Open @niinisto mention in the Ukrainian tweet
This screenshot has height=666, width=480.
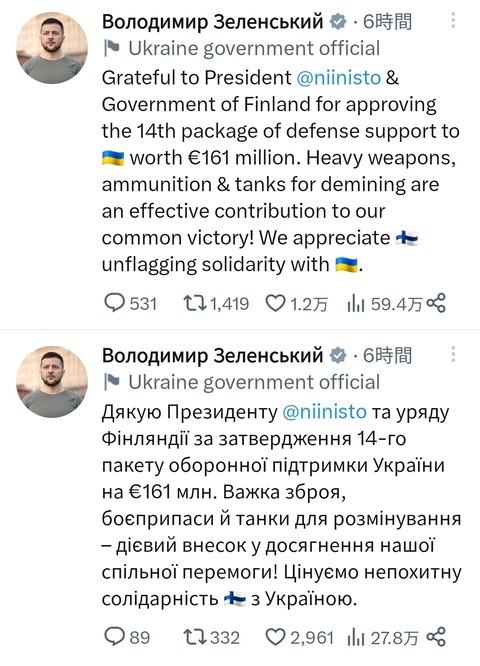coord(324,412)
